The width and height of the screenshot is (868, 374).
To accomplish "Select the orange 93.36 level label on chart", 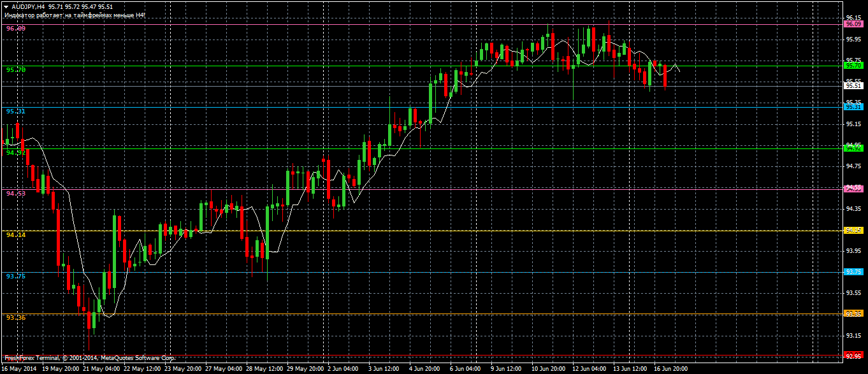I will [x=16, y=317].
